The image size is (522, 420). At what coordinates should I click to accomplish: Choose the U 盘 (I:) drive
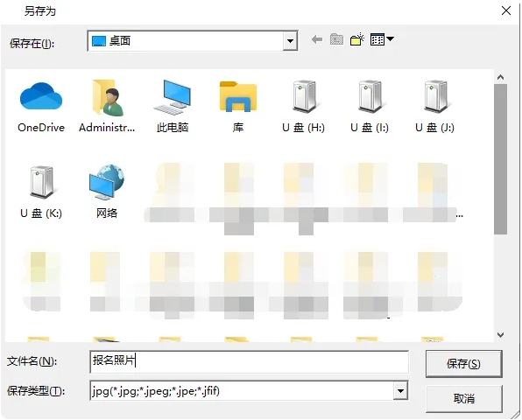(370, 97)
